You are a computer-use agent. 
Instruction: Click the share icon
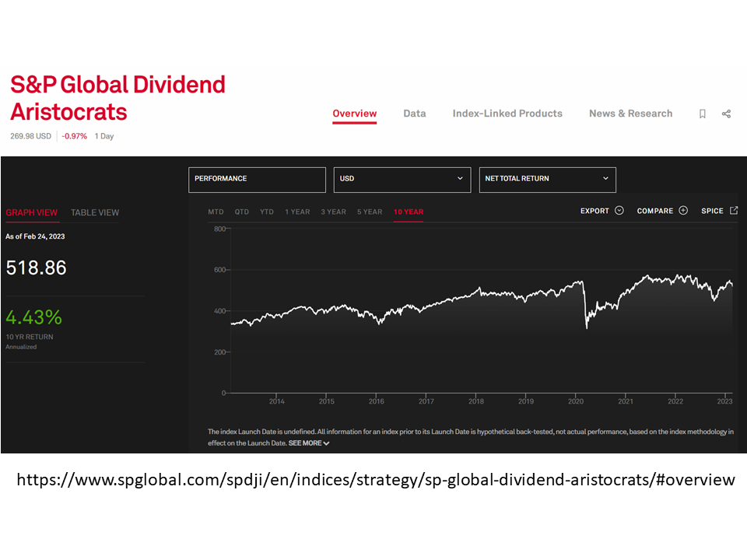tap(726, 114)
